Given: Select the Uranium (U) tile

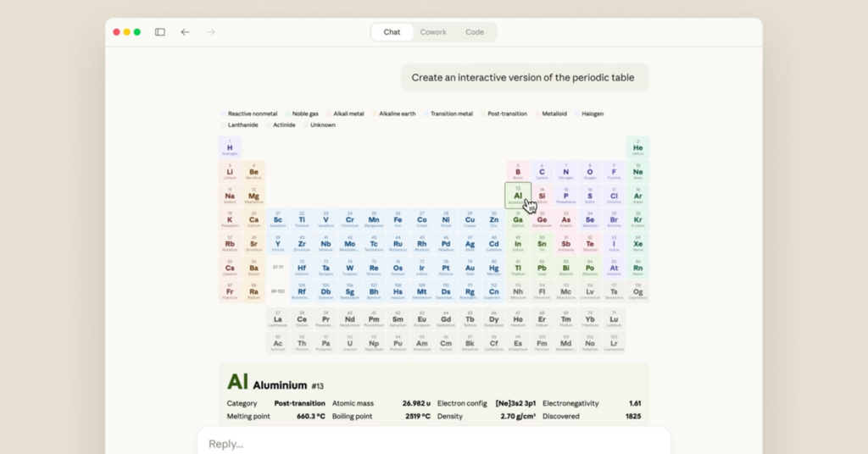Looking at the screenshot, I should pos(350,343).
